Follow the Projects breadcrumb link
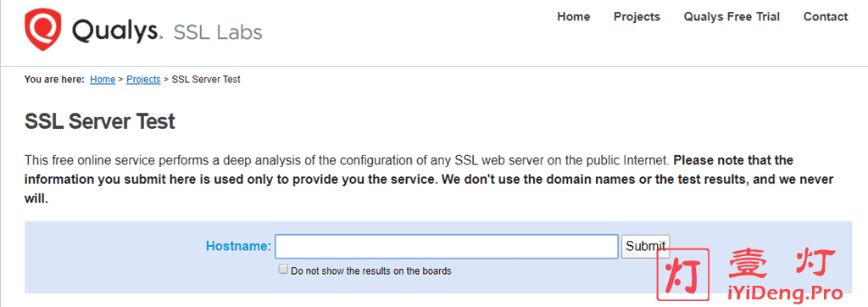Viewport: 868px width, 307px height. [143, 79]
